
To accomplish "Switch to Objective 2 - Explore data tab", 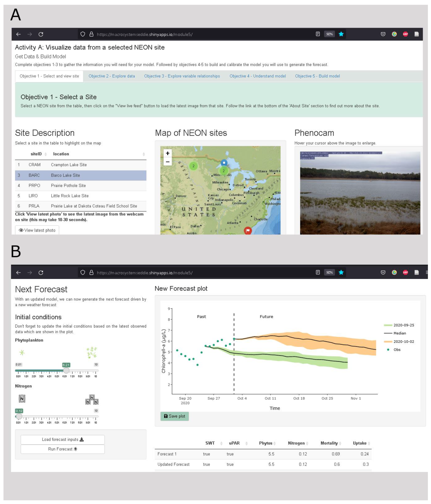I will tap(112, 76).
